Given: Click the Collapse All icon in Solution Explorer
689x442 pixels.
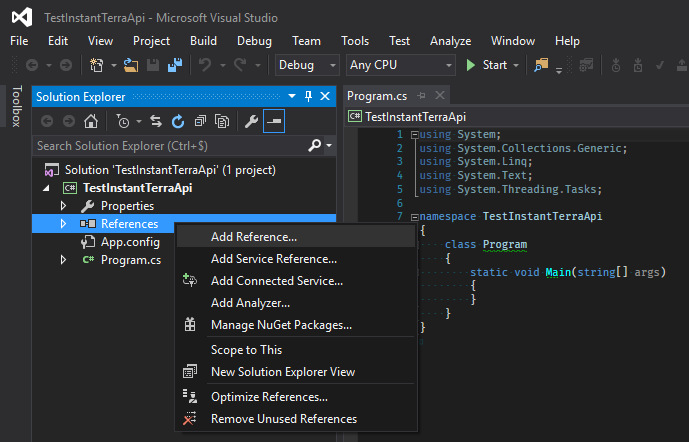Looking at the screenshot, I should [x=200, y=121].
